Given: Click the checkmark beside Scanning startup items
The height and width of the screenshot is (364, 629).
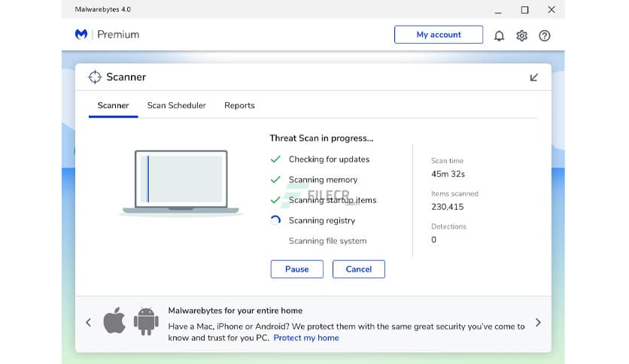Looking at the screenshot, I should tap(275, 200).
